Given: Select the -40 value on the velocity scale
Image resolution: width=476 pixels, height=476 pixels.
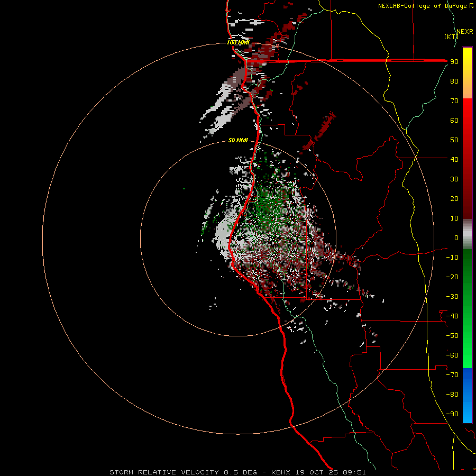Looking at the screenshot, I should pos(452,316).
